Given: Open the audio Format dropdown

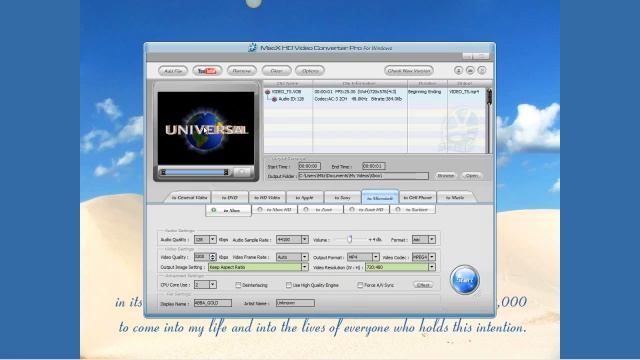Looking at the screenshot, I should [x=432, y=240].
